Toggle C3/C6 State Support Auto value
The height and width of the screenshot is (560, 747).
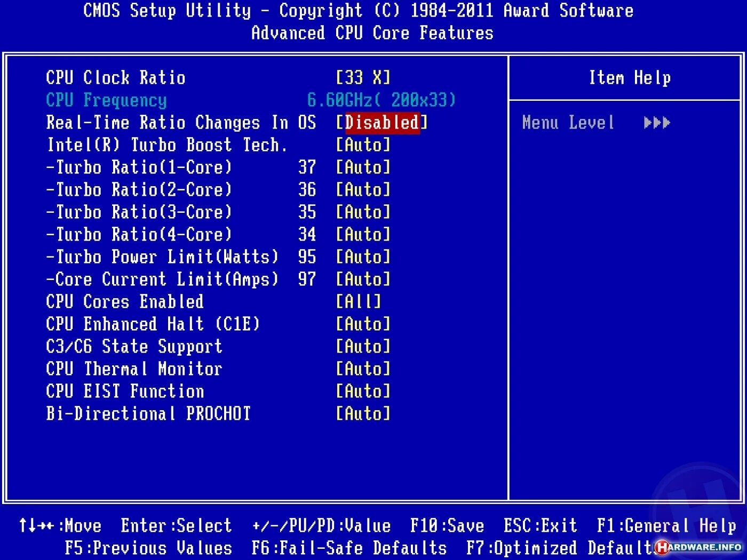363,347
